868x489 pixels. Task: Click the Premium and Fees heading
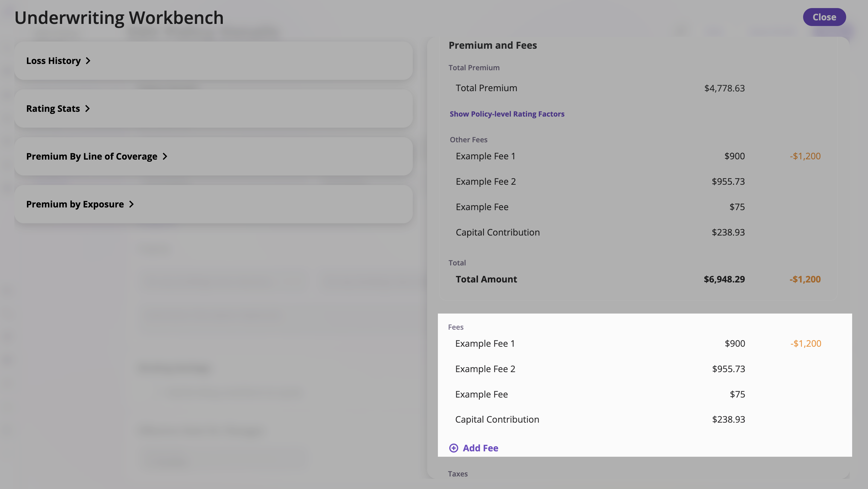(x=493, y=45)
